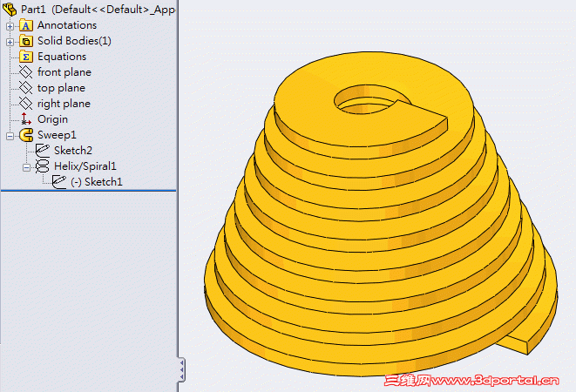Image resolution: width=576 pixels, height=392 pixels.
Task: Click the right plane icon
Action: pos(26,104)
